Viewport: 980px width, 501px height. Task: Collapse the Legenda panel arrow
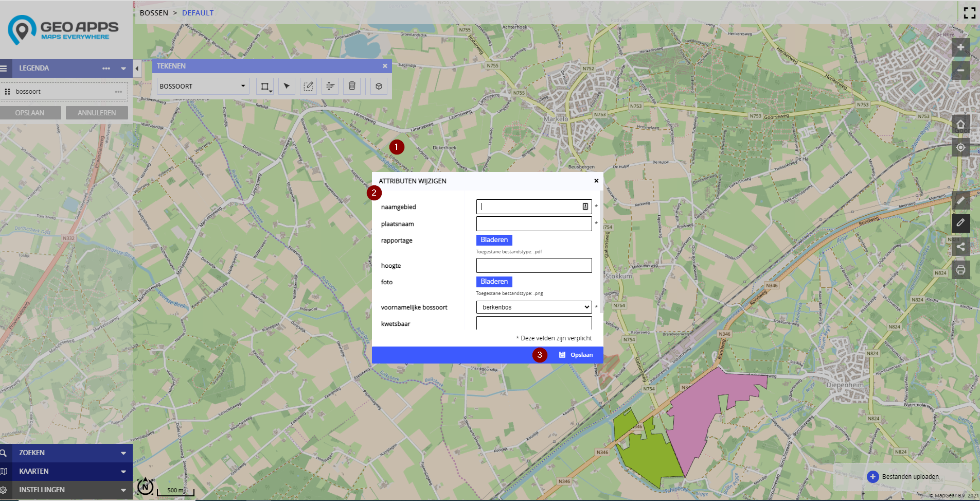123,68
